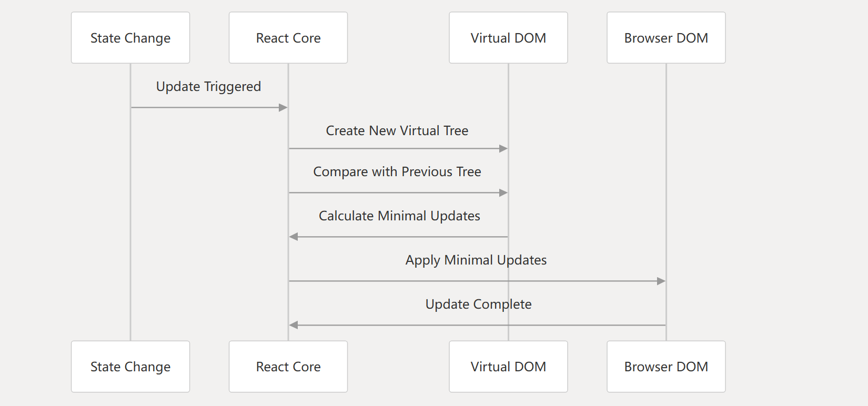This screenshot has height=406, width=868.
Task: Click the bottom Virtual DOM participant box
Action: pos(508,367)
